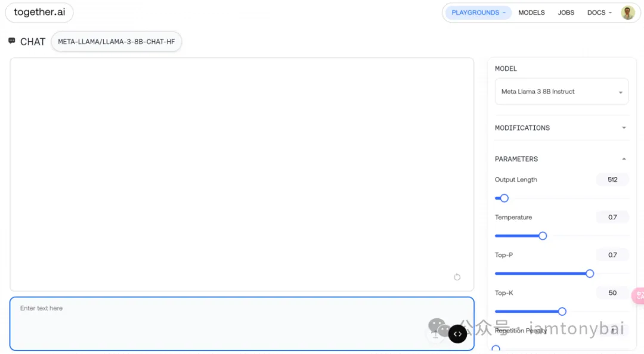Go to the Models page

pyautogui.click(x=531, y=13)
